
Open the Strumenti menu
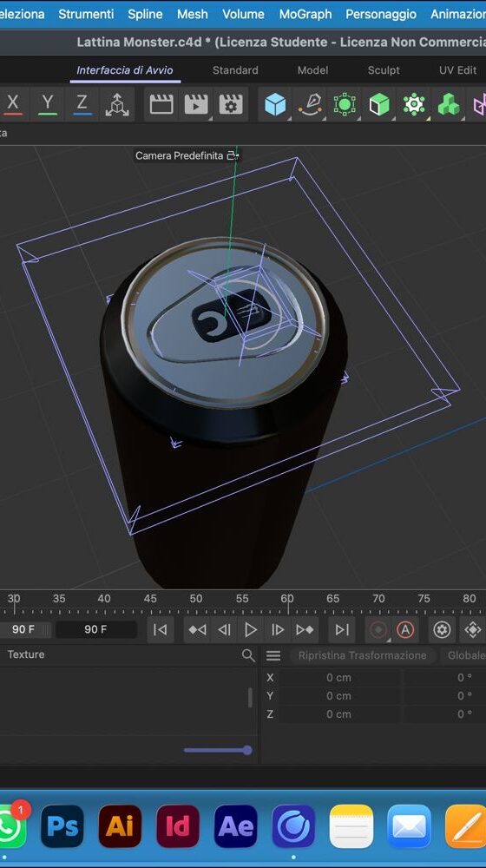pos(86,14)
